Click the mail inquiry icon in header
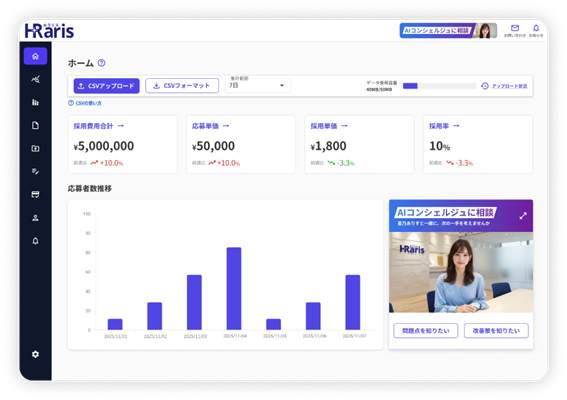Screen dimensions: 567x400 click(515, 30)
